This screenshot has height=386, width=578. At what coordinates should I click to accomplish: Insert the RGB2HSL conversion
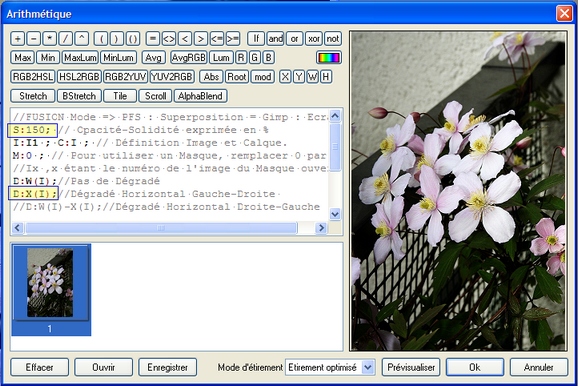click(33, 77)
